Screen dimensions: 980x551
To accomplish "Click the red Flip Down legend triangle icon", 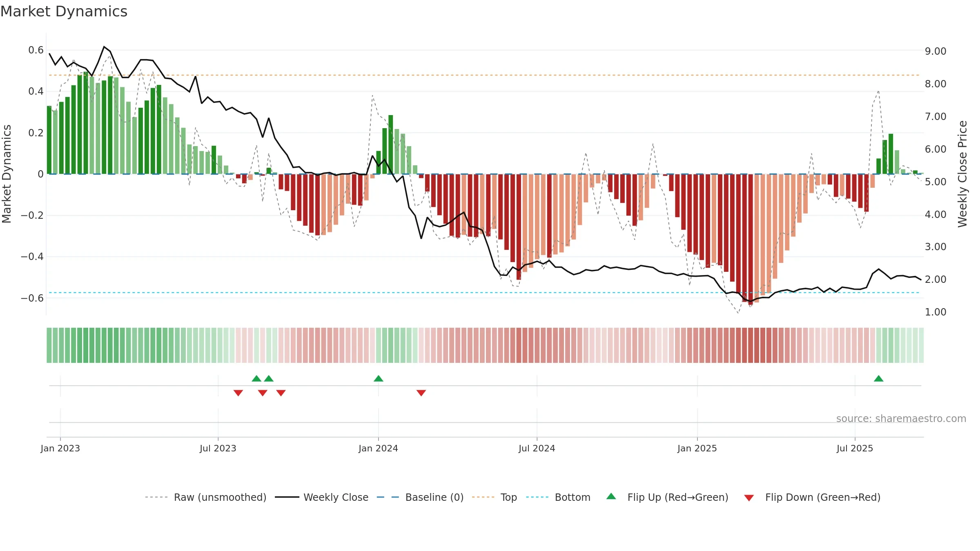I will click(749, 498).
